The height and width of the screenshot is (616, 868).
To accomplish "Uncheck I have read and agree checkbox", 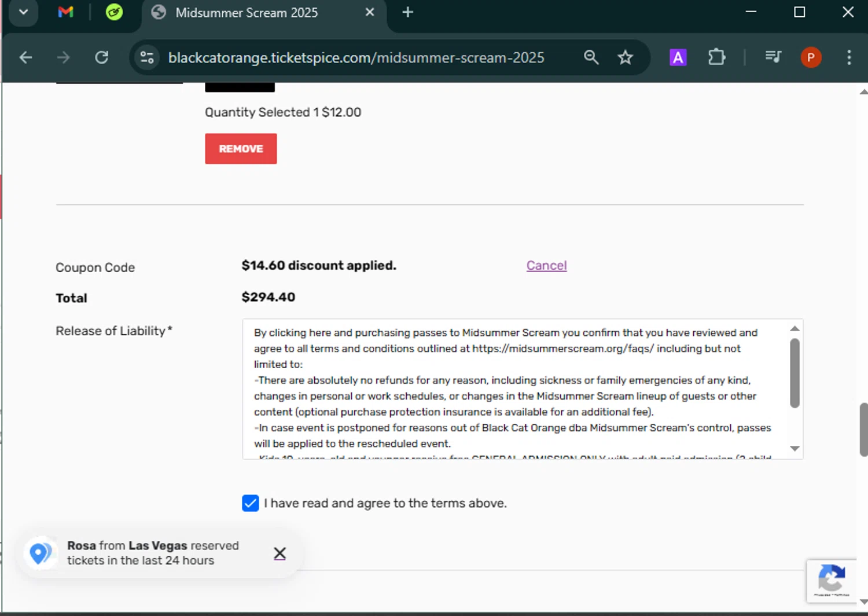I will coord(251,503).
